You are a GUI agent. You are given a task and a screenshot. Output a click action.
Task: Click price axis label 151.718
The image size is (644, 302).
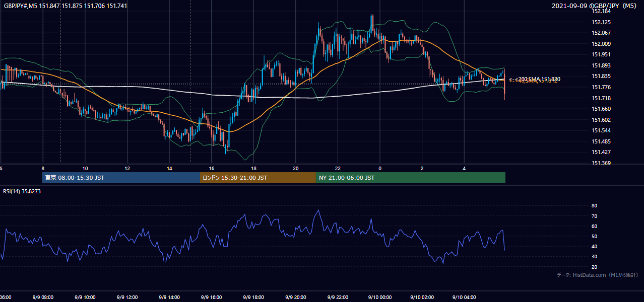tap(601, 98)
